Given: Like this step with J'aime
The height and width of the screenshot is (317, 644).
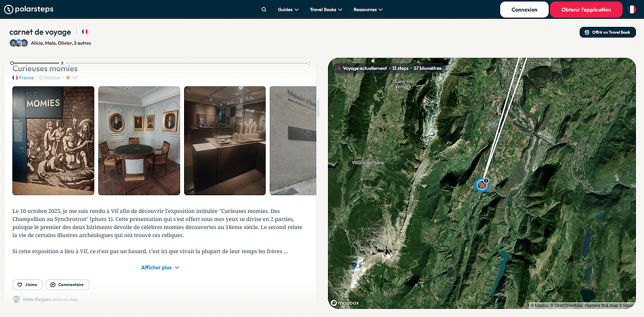Looking at the screenshot, I should [27, 284].
